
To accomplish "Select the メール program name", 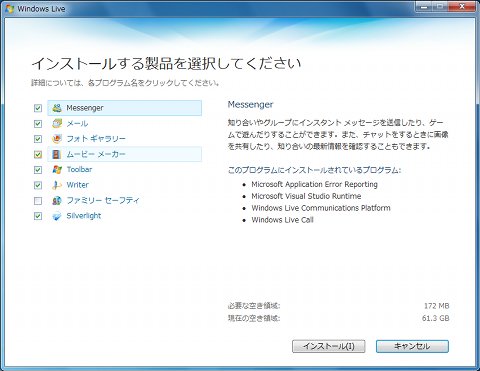I will pos(77,123).
